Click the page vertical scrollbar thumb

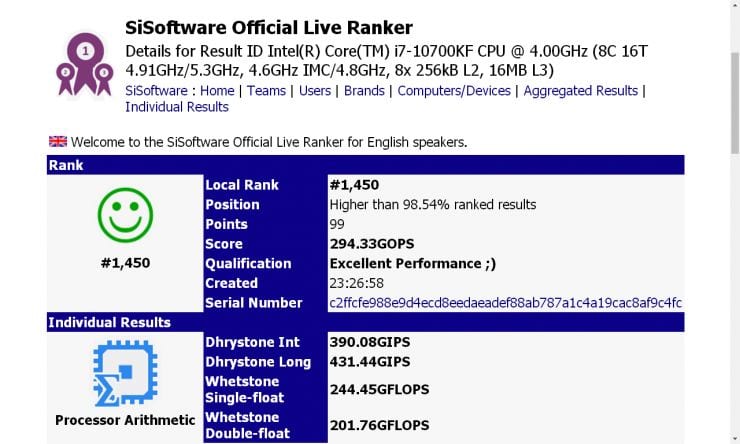[x=735, y=103]
